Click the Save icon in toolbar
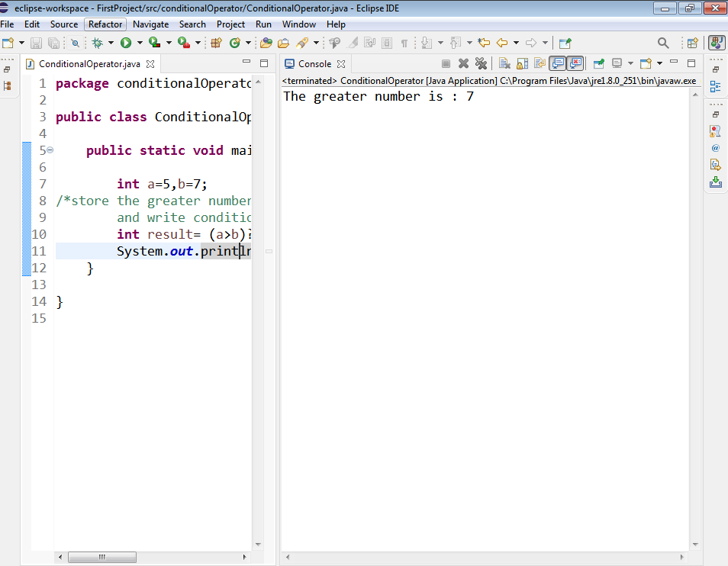The height and width of the screenshot is (566, 728). point(36,43)
